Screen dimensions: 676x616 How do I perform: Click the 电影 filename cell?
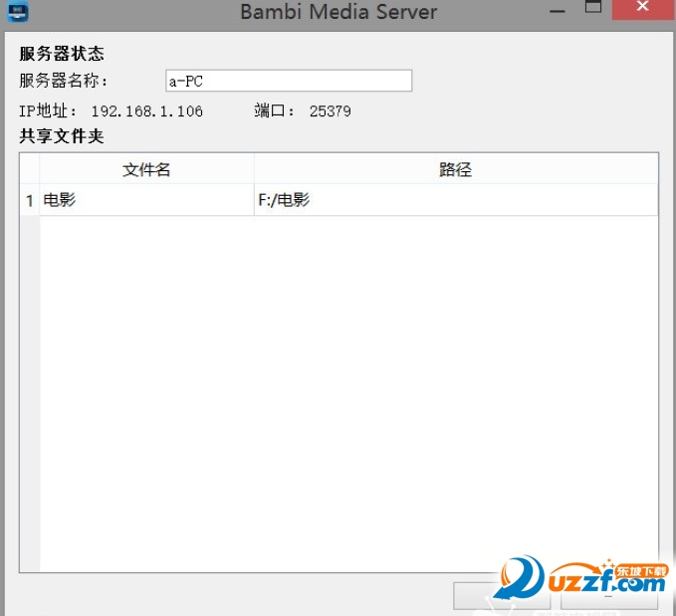click(x=146, y=200)
